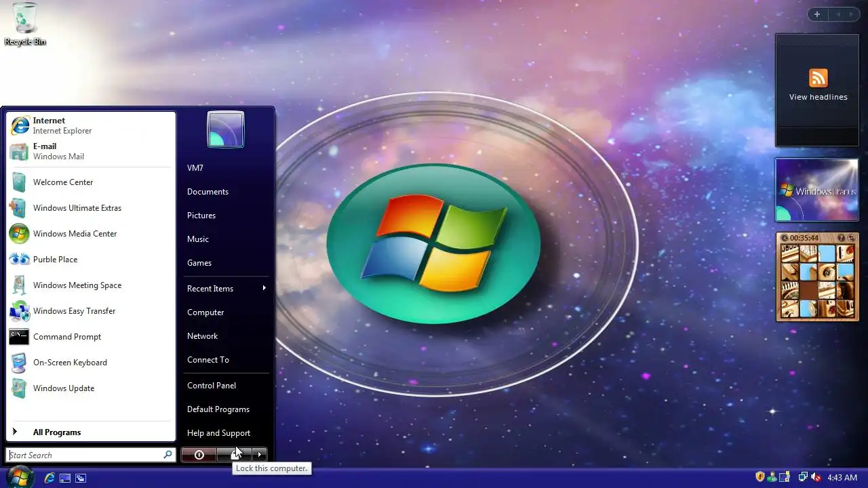Image resolution: width=868 pixels, height=488 pixels.
Task: Open Games from Start menu
Action: pos(226,263)
